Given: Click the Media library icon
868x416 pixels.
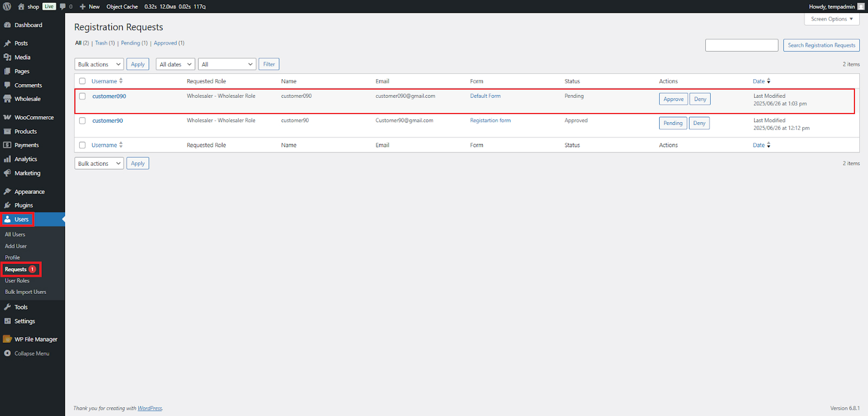Looking at the screenshot, I should [8, 57].
